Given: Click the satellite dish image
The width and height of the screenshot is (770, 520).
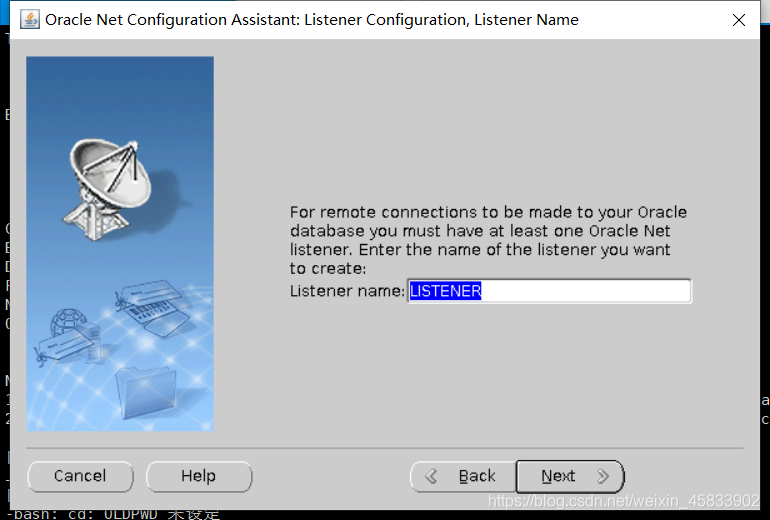Looking at the screenshot, I should point(109,190).
